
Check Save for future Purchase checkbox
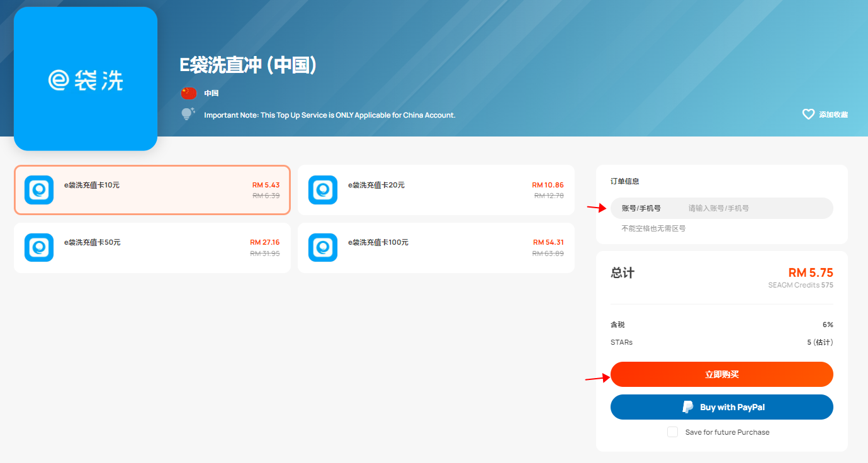(x=672, y=432)
